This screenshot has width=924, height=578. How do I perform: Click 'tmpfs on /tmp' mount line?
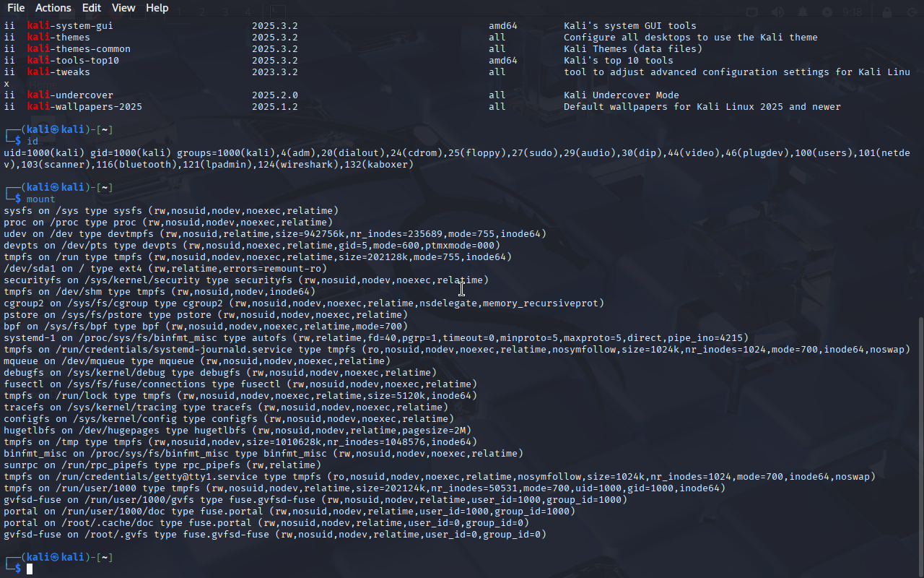240,442
